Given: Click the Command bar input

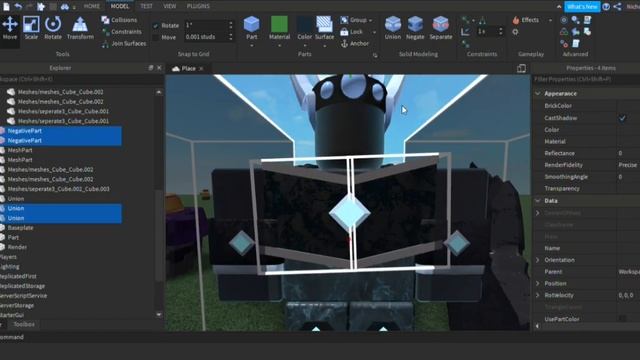Looking at the screenshot, I should (x=320, y=337).
